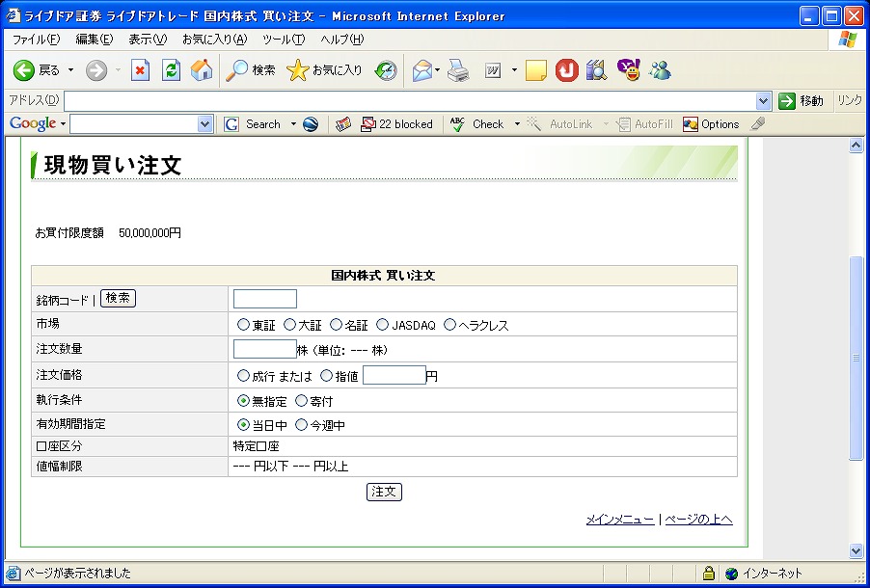
Task: Select 名証 market radio button
Action: [x=336, y=325]
